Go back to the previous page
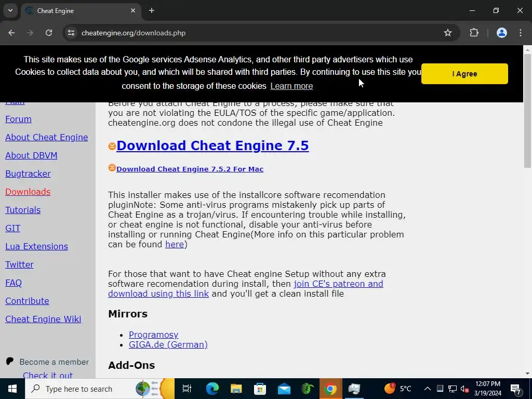Image resolution: width=532 pixels, height=399 pixels. 11,33
